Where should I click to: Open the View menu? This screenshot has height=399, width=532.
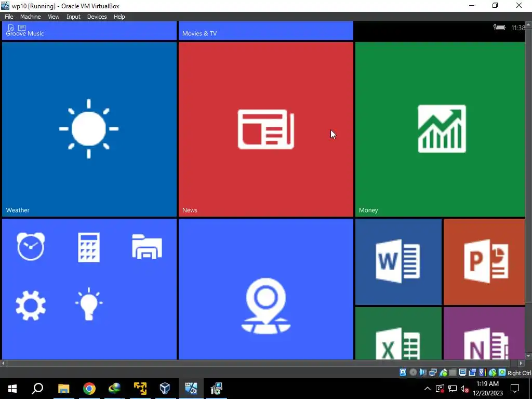[x=54, y=17]
